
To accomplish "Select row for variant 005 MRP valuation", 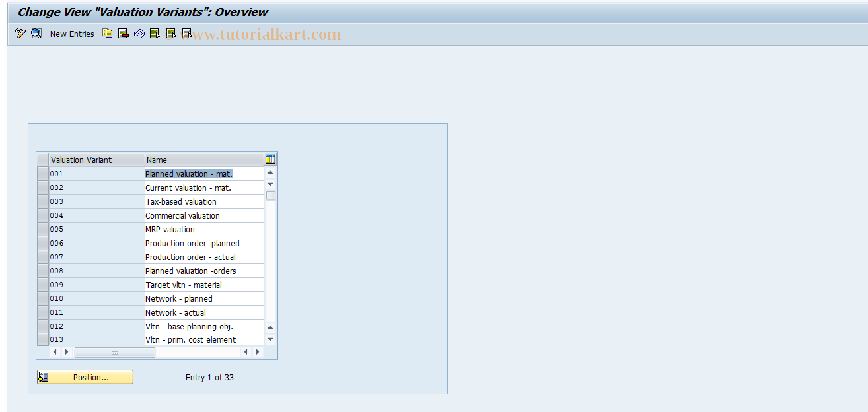I will click(x=42, y=229).
